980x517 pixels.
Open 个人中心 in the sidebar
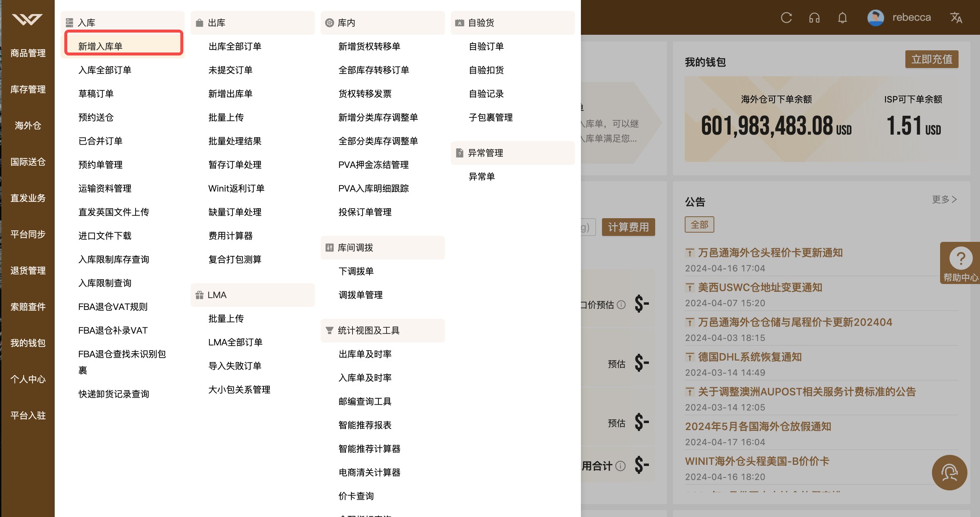(x=28, y=379)
